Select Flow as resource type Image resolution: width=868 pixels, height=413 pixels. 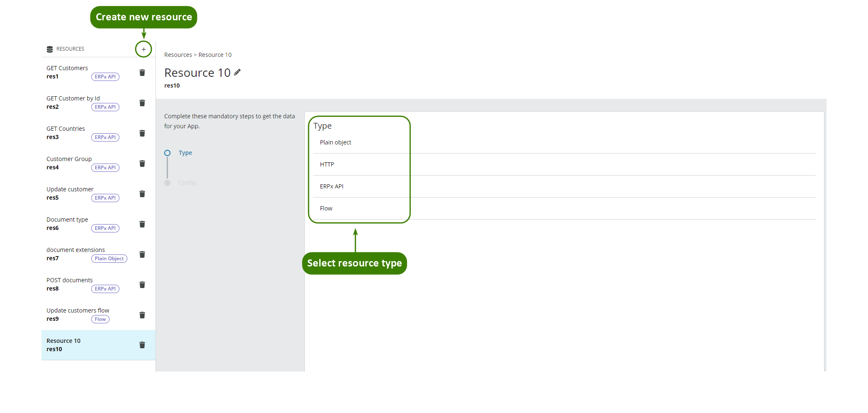pyautogui.click(x=326, y=208)
